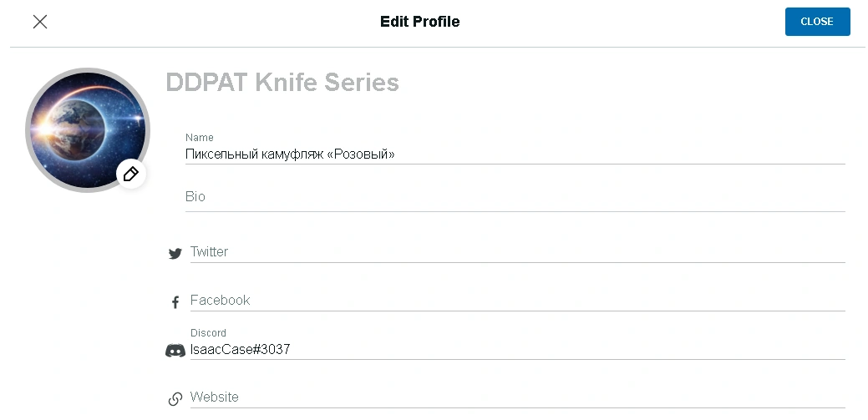Click the small Name label
This screenshot has width=868, height=420.
[200, 138]
